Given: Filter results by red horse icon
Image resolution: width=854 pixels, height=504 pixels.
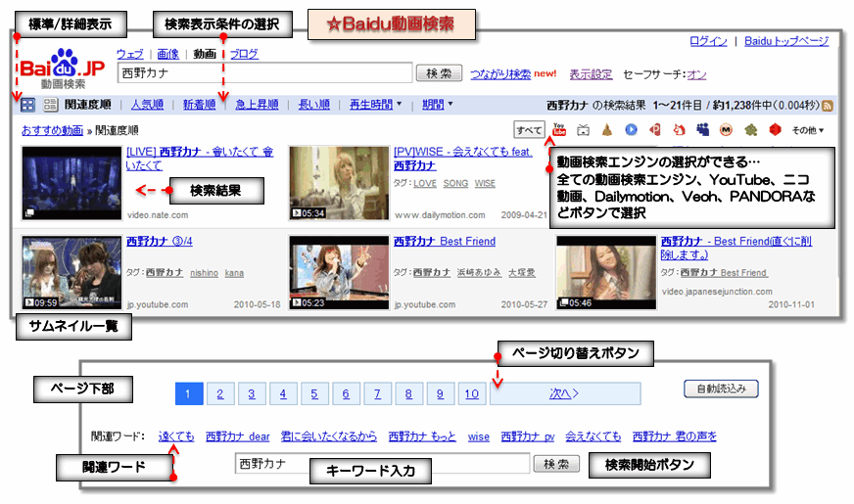Looking at the screenshot, I should click(679, 129).
